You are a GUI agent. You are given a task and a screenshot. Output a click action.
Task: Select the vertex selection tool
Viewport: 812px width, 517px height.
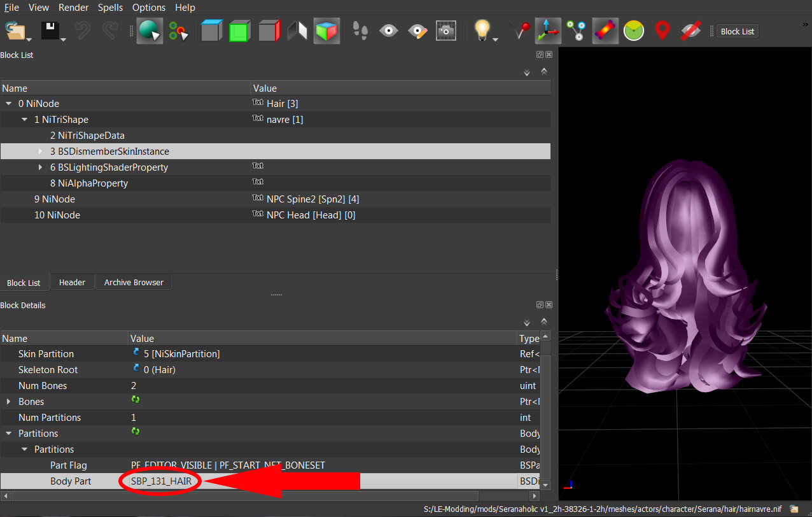pyautogui.click(x=179, y=31)
